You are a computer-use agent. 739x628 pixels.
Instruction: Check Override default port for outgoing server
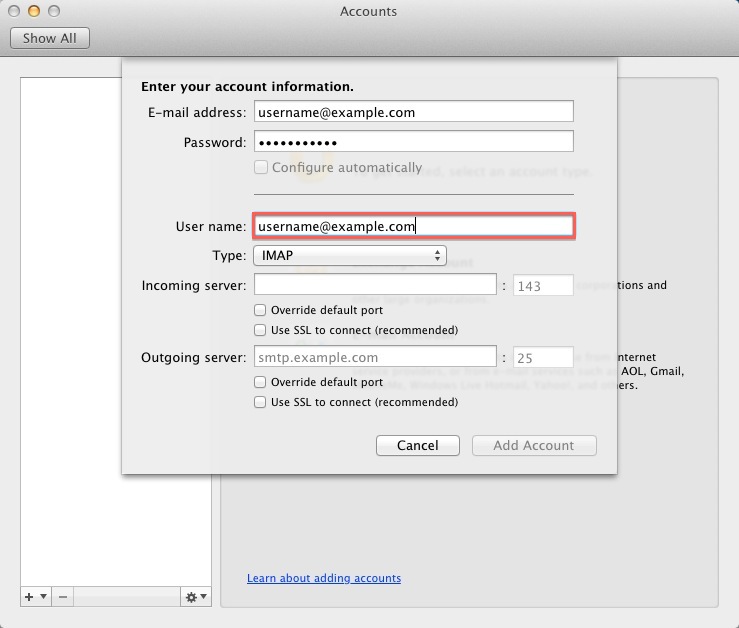tap(260, 382)
